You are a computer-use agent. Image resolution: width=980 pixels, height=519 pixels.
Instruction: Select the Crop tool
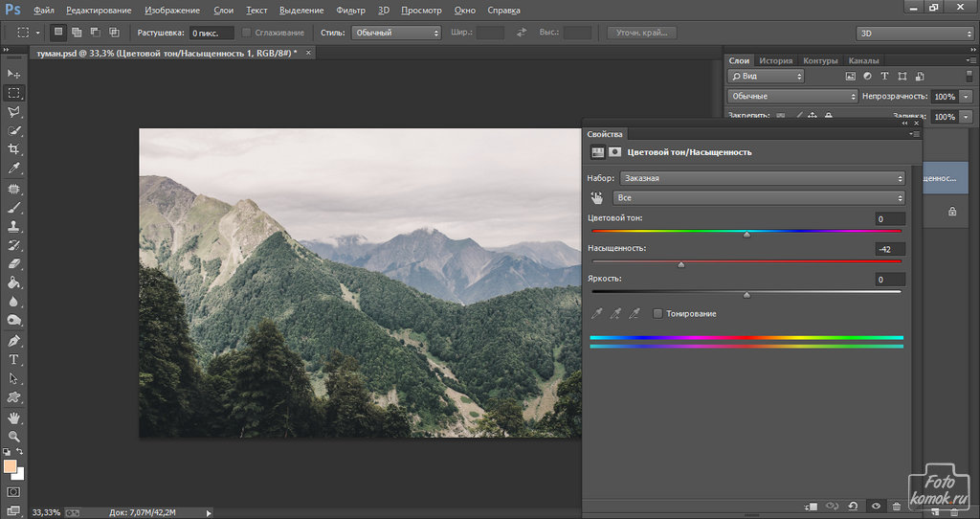click(x=13, y=149)
